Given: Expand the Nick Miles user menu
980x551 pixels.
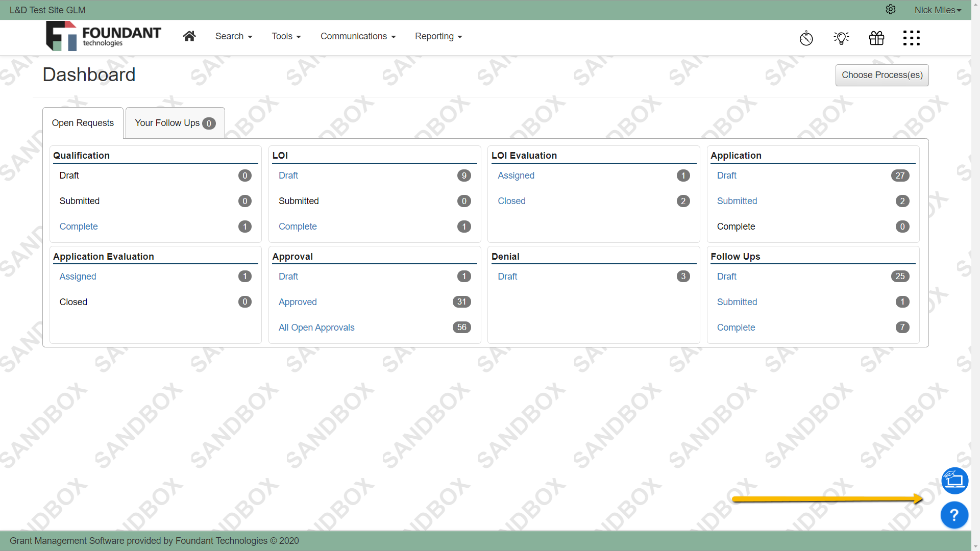Looking at the screenshot, I should click(938, 10).
